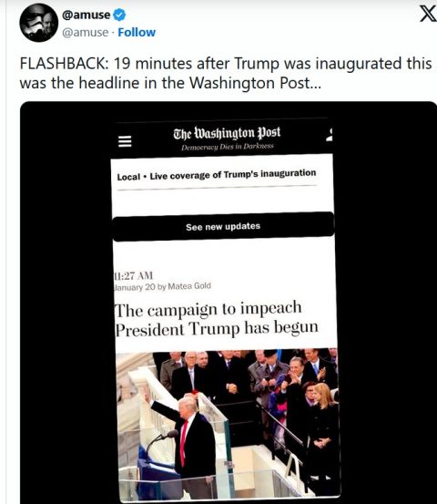Open the X logo in the corner
Image resolution: width=437 pixels, height=504 pixels.
click(428, 14)
